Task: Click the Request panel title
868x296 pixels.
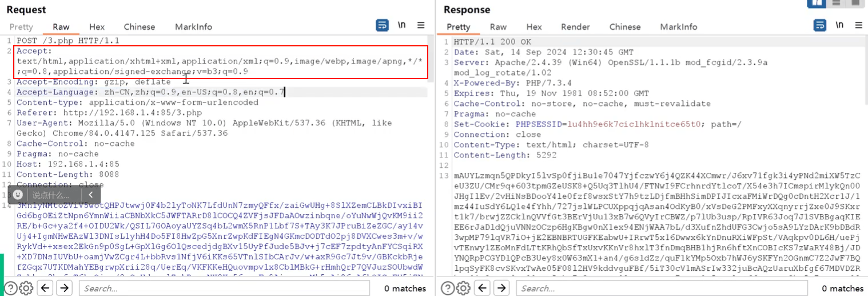Action: 26,10
